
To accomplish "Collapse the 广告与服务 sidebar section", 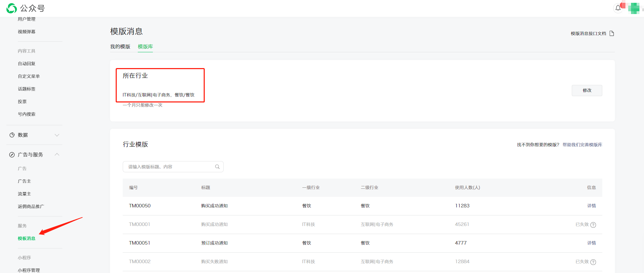I will 57,155.
